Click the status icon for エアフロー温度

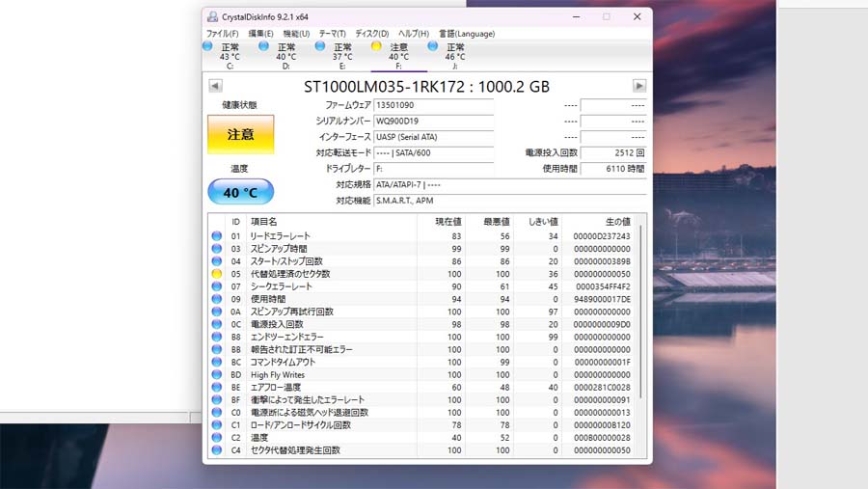coord(216,387)
